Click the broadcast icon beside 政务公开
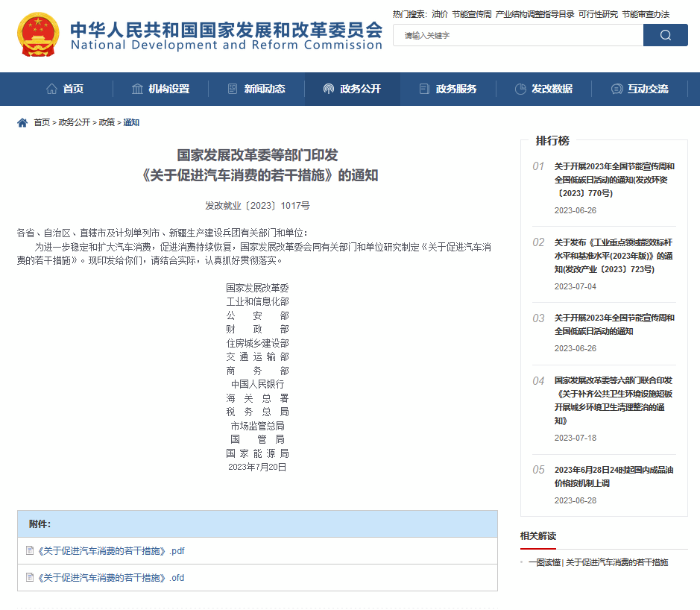 click(329, 89)
